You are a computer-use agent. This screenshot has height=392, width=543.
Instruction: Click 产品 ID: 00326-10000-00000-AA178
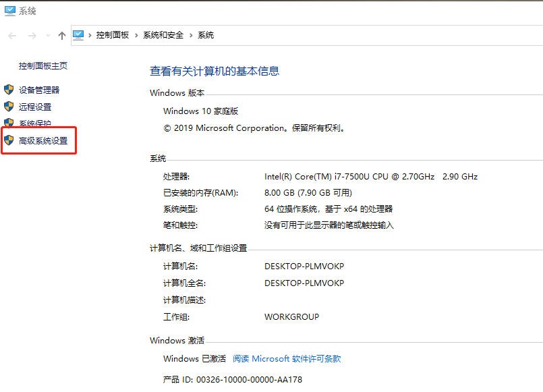pos(233,380)
